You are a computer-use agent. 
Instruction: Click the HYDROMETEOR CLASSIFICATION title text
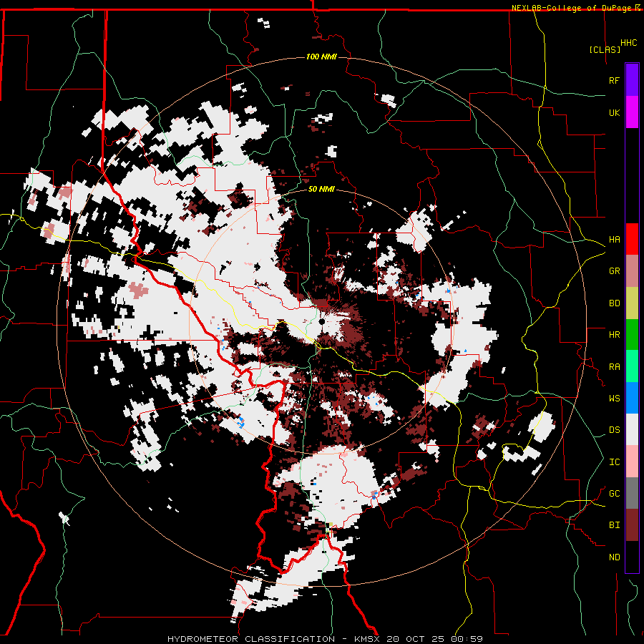coord(251,639)
